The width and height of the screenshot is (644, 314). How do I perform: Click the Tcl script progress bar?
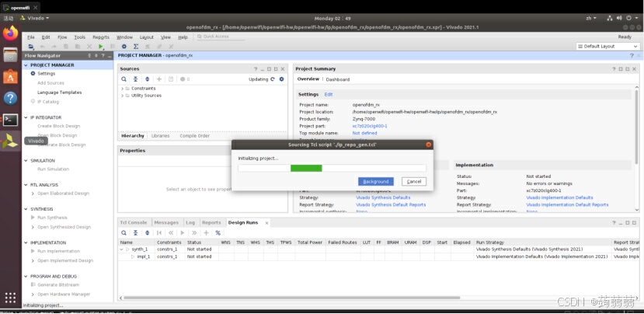[x=332, y=168]
